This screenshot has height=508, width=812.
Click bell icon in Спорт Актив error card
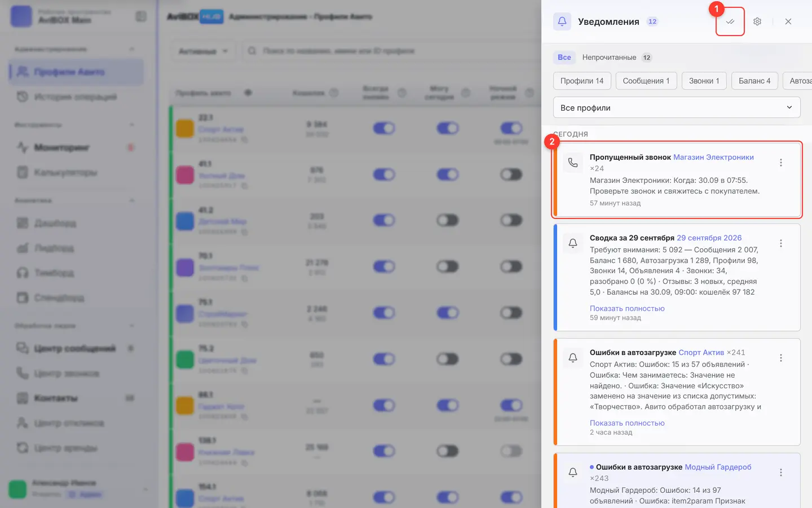573,358
